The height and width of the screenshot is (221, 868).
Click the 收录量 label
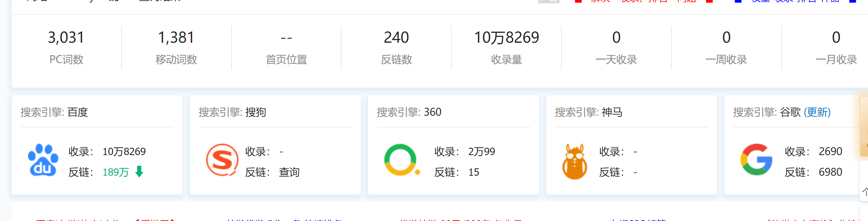pyautogui.click(x=507, y=59)
